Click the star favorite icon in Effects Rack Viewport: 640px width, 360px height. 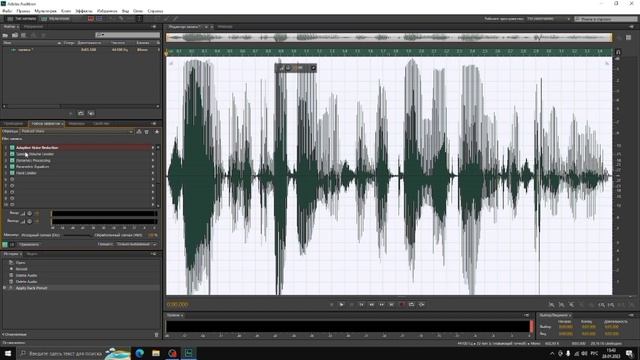[x=157, y=131]
